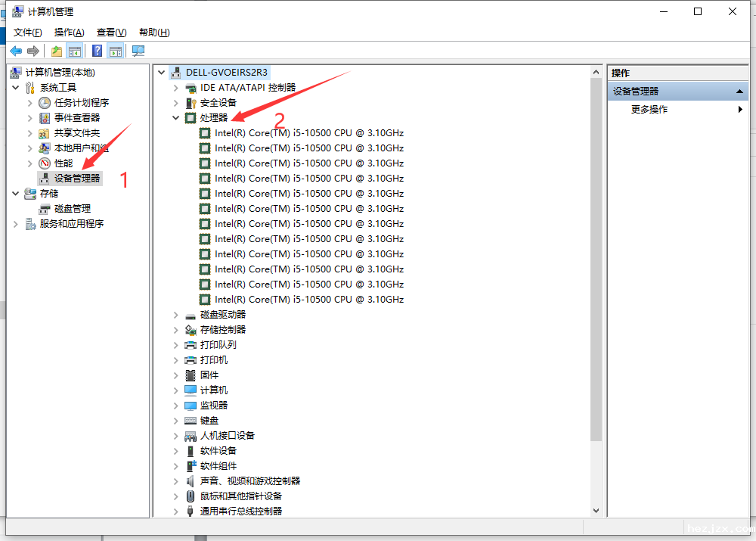The height and width of the screenshot is (541, 756).
Task: Open the 帮助(H) menu
Action: 154,33
